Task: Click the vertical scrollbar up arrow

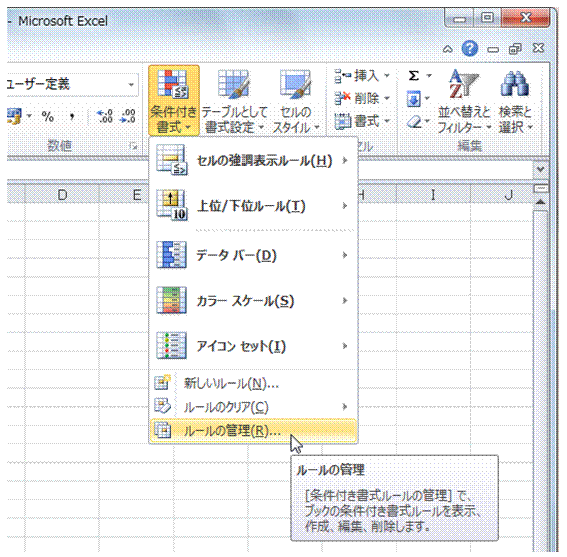Action: (x=541, y=202)
